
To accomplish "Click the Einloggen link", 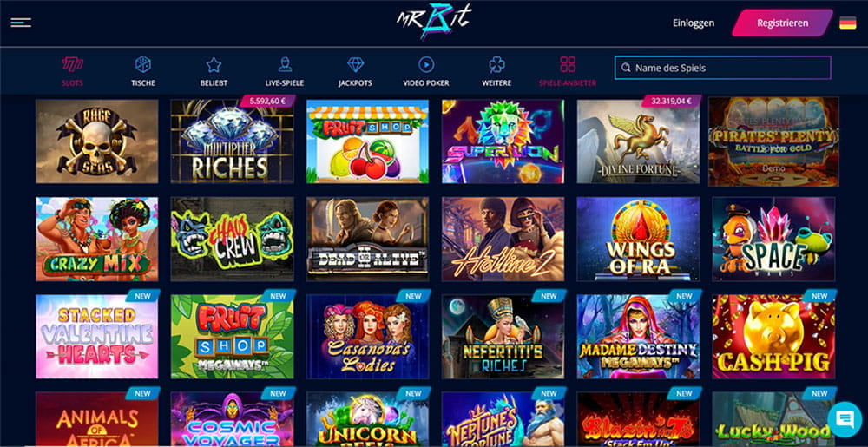I will point(693,23).
